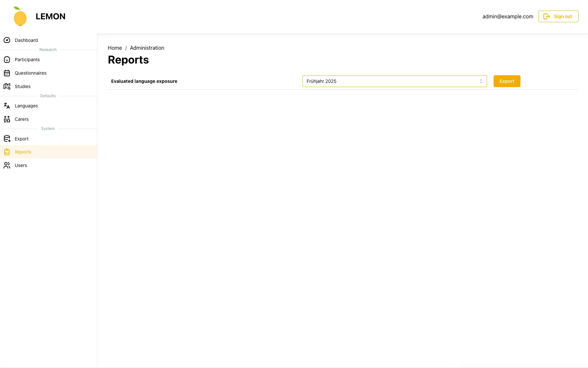This screenshot has width=588, height=368.
Task: Click the Languages translation icon
Action: [x=7, y=105]
